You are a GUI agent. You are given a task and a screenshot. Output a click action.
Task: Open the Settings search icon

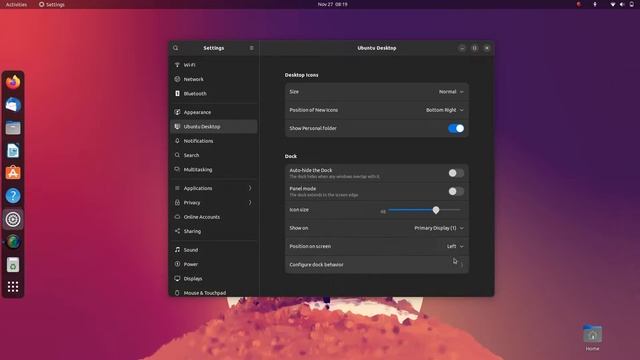176,48
